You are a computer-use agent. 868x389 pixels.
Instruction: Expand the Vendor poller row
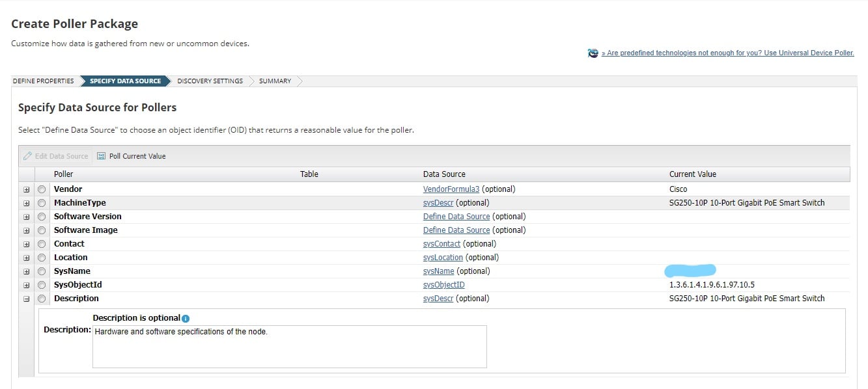[x=27, y=189]
